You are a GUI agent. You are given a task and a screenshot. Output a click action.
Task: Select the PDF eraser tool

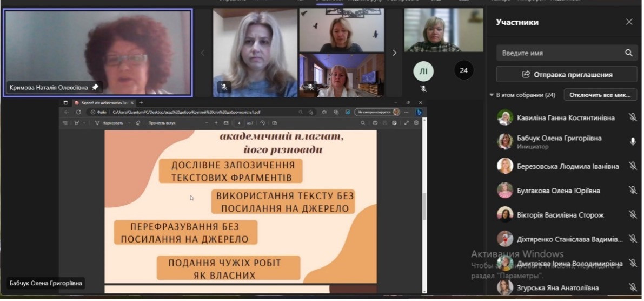pos(138,122)
